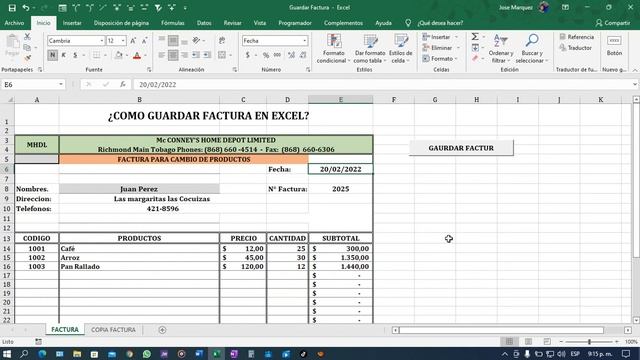Switch to the Programador ribbon tab

[x=295, y=23]
